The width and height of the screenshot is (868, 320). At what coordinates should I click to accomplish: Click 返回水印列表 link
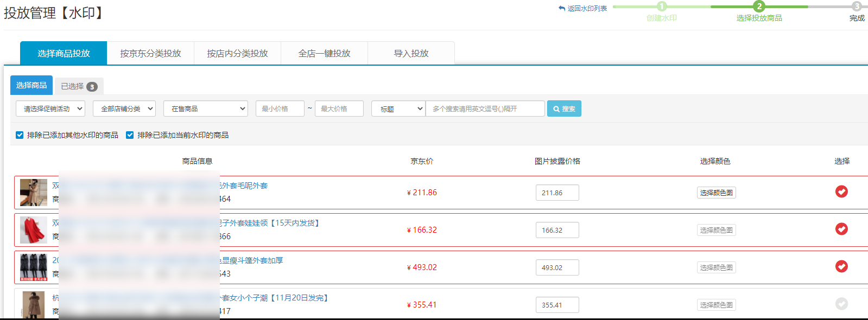[x=583, y=8]
